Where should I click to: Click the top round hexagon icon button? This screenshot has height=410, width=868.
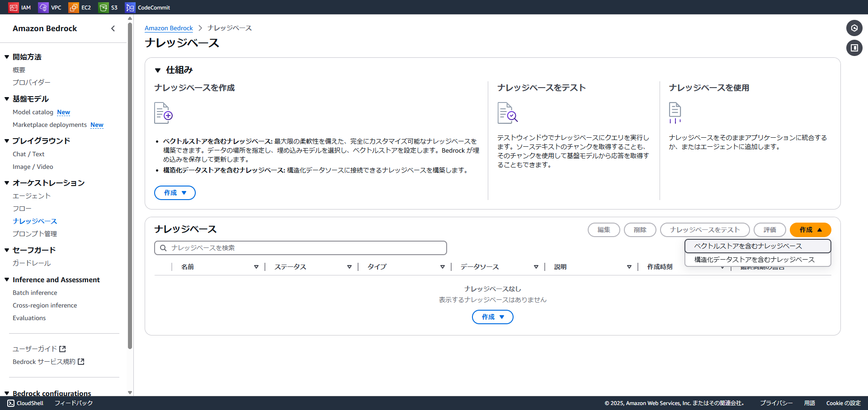854,28
